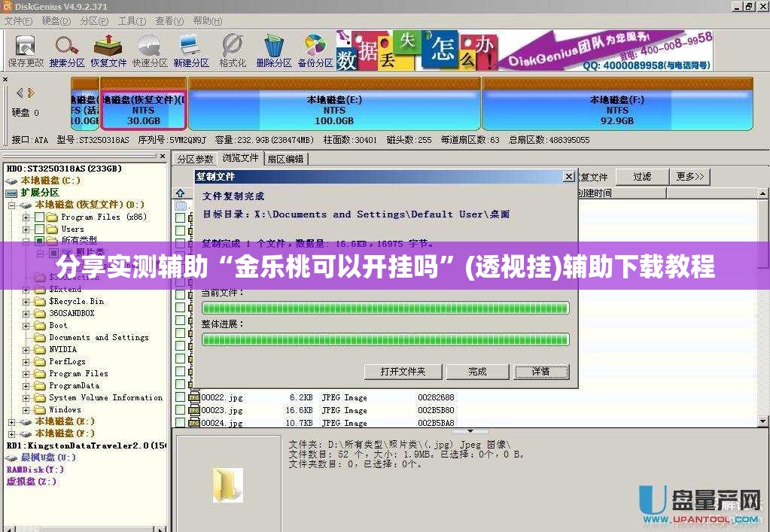Click the 保存更改 save changes toolbar icon
This screenshot has height=532, width=770.
point(26,51)
